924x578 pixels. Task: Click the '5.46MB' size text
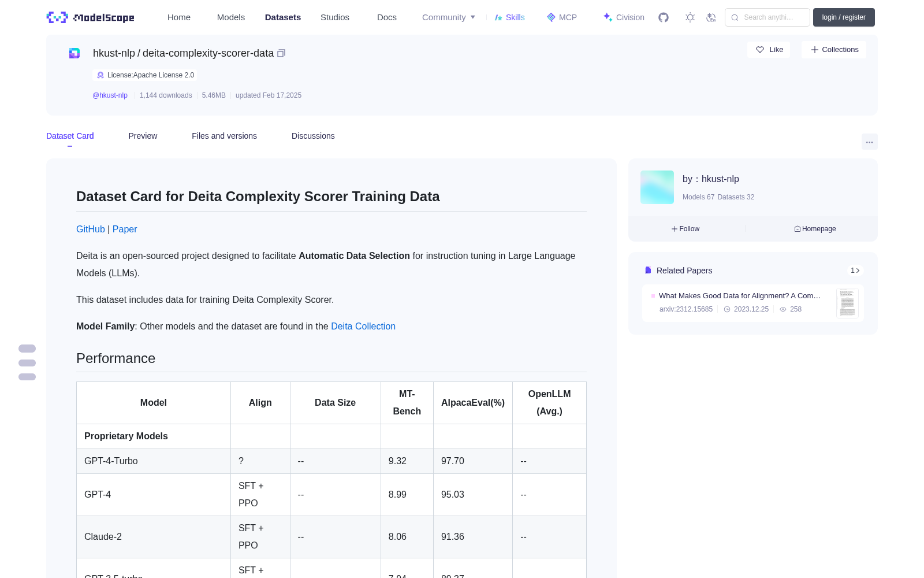[x=214, y=95]
